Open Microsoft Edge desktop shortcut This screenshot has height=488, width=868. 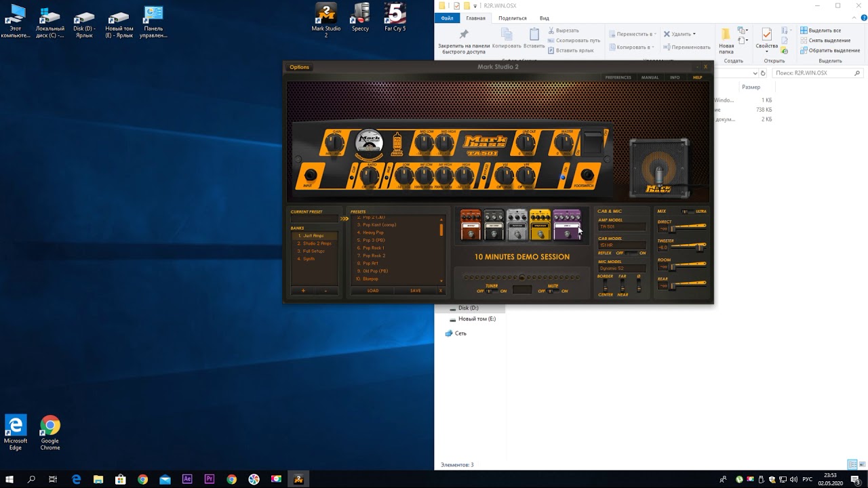(16, 433)
